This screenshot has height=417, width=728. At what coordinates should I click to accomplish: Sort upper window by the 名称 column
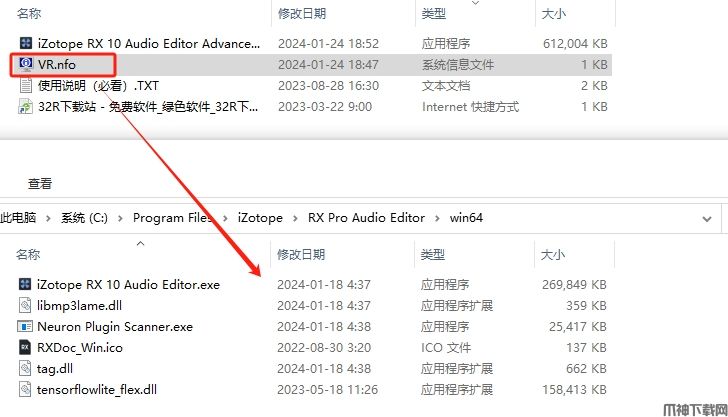[x=29, y=14]
